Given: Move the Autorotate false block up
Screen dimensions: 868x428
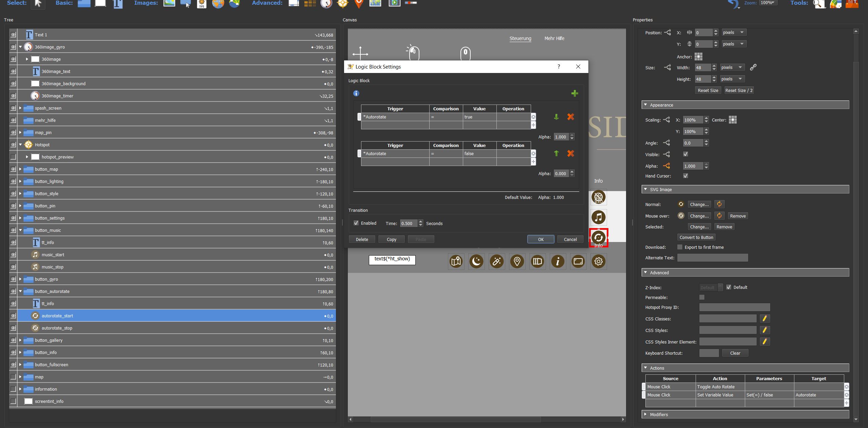Looking at the screenshot, I should click(556, 153).
